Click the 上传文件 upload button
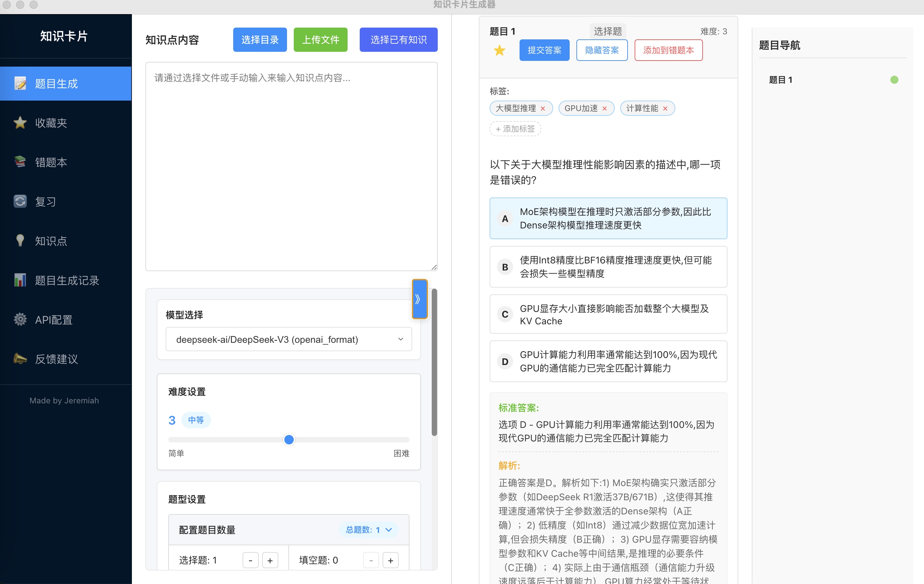This screenshot has height=584, width=924. 320,39
